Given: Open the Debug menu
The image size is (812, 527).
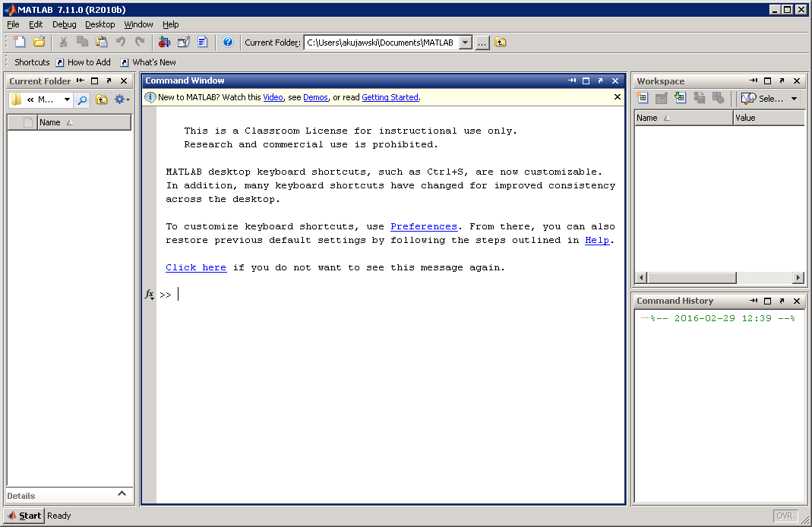Looking at the screenshot, I should click(x=65, y=24).
